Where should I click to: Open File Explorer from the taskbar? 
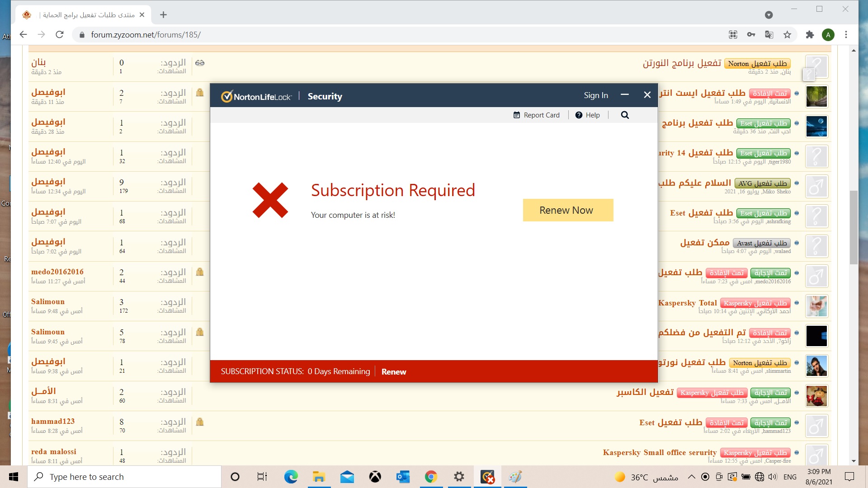coord(319,477)
